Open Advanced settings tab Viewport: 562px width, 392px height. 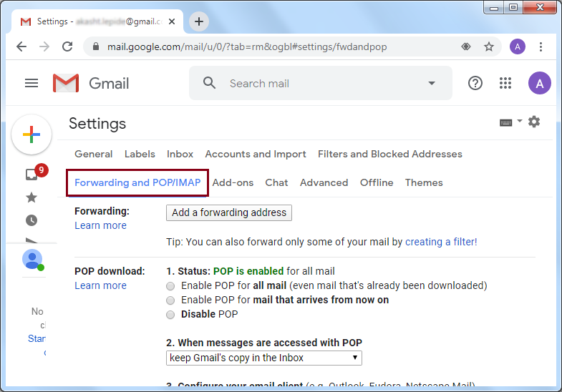(x=324, y=182)
